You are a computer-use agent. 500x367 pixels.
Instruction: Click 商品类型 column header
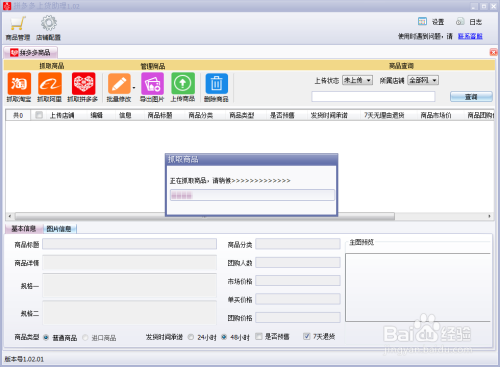click(x=242, y=115)
